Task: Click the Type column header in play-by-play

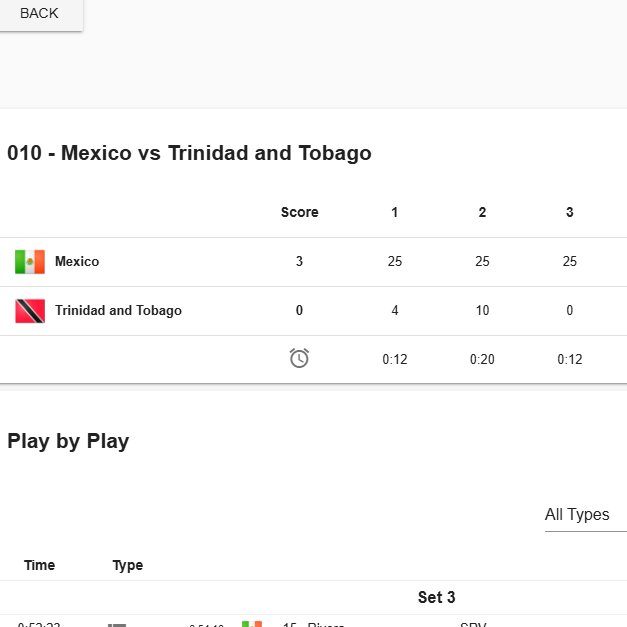Action: pyautogui.click(x=128, y=565)
